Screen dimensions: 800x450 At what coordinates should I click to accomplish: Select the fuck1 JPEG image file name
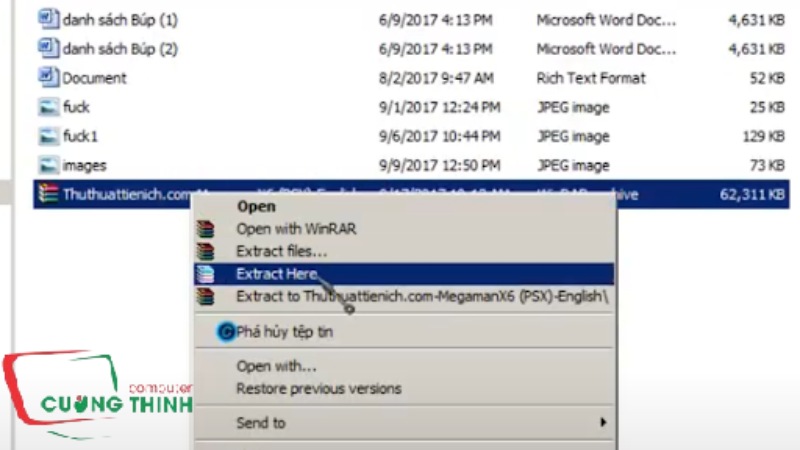tap(80, 136)
